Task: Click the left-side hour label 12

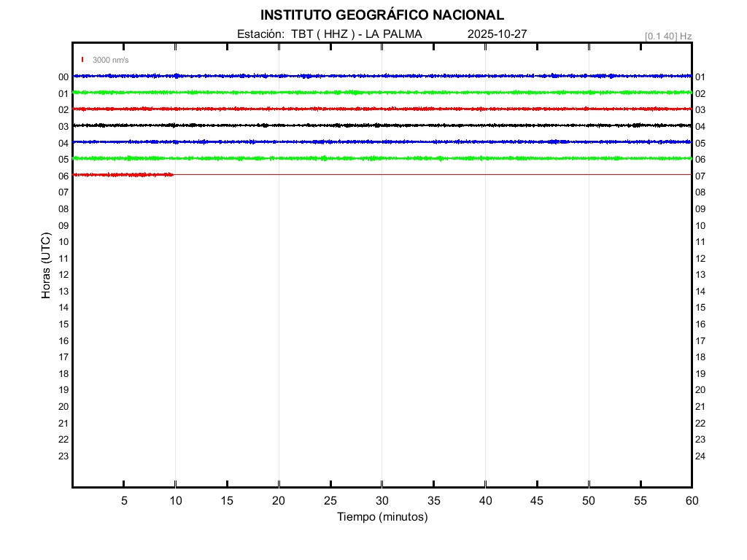Action: pyautogui.click(x=63, y=275)
